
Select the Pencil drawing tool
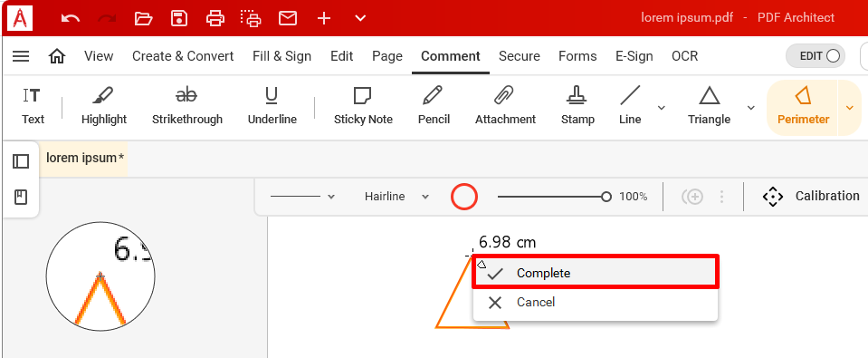[x=434, y=106]
